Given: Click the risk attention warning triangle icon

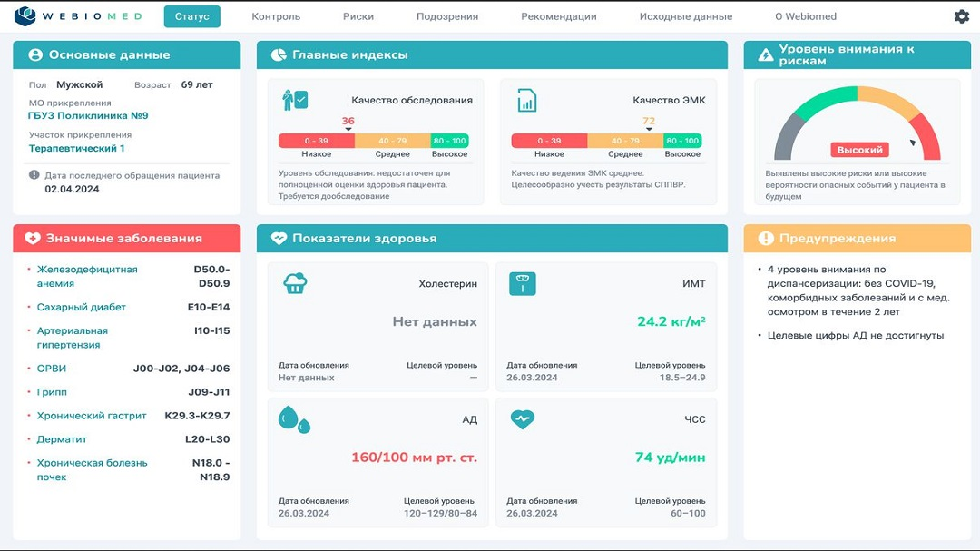Looking at the screenshot, I should pyautogui.click(x=765, y=55).
